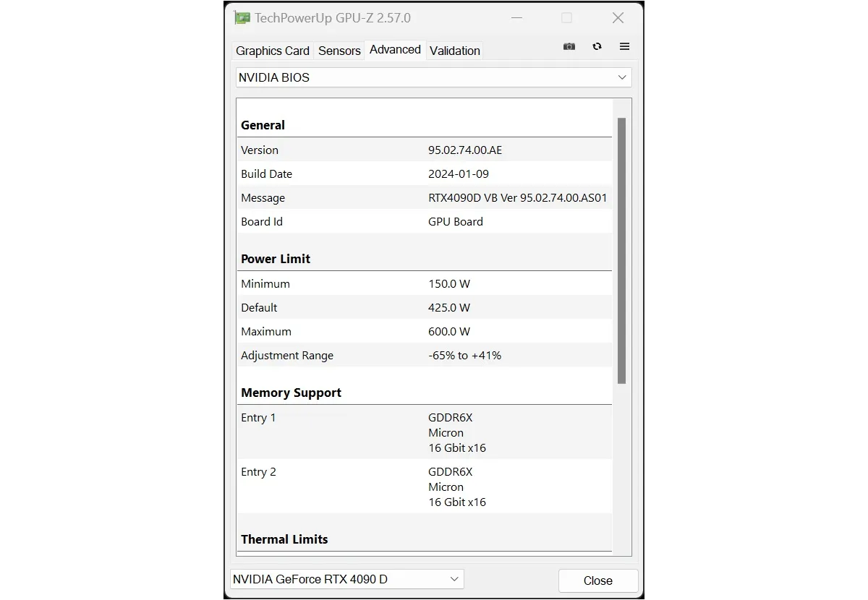
Task: Select the Maximum power value 600.0 W
Action: coord(449,332)
